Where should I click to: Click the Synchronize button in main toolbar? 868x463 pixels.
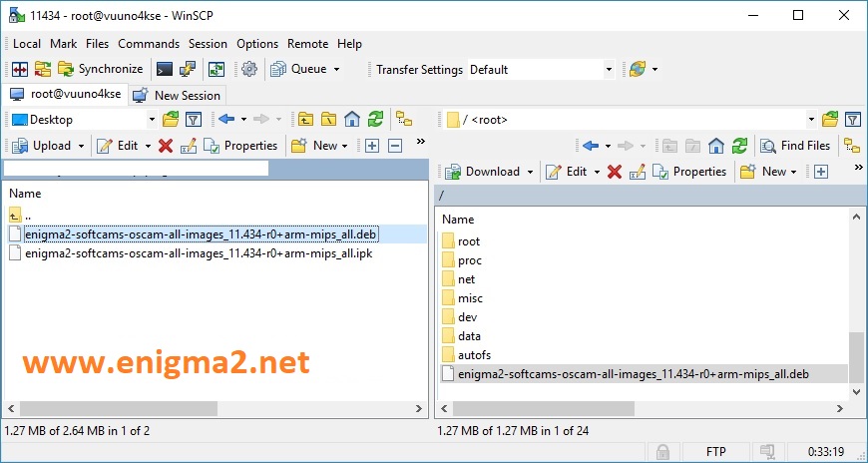(x=100, y=69)
